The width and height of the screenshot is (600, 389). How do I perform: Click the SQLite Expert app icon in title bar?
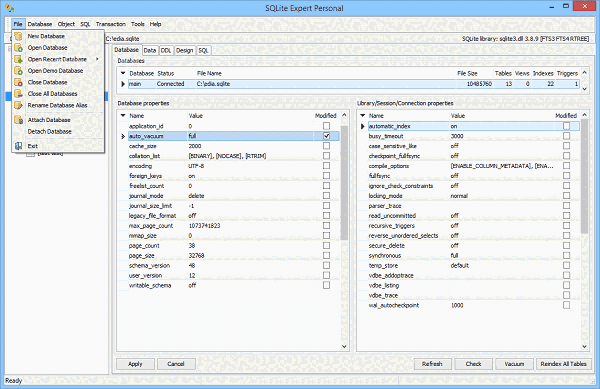pos(10,8)
